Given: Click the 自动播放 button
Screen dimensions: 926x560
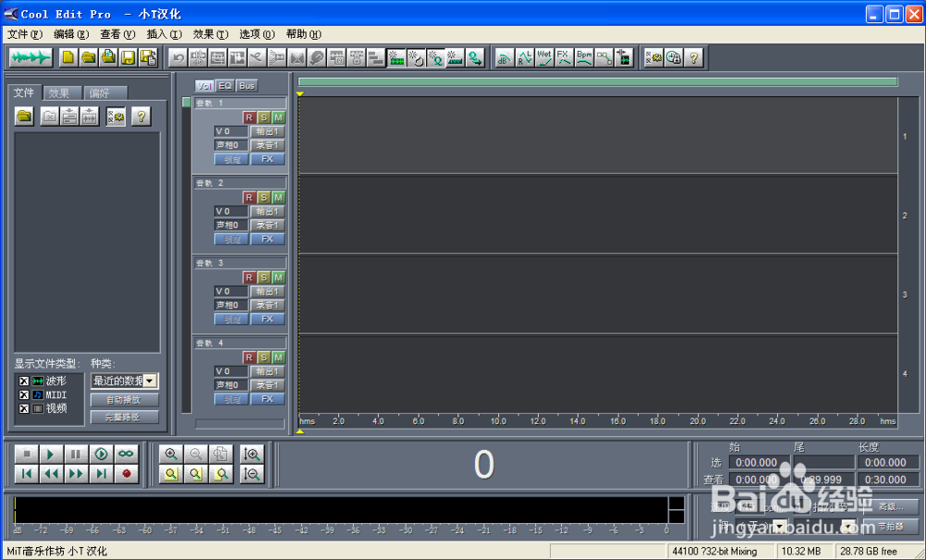Looking at the screenshot, I should [x=124, y=400].
